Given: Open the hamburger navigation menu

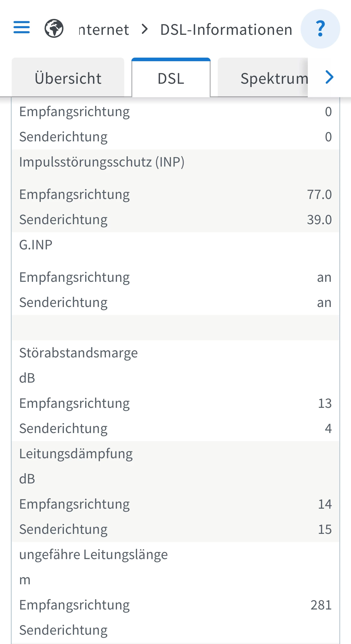Looking at the screenshot, I should (x=22, y=27).
